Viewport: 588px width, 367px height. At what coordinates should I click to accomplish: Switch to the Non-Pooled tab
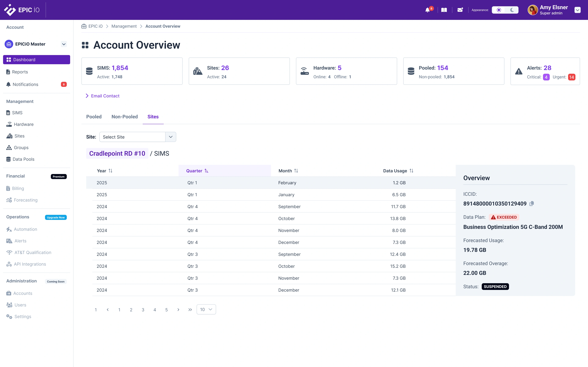pyautogui.click(x=124, y=117)
